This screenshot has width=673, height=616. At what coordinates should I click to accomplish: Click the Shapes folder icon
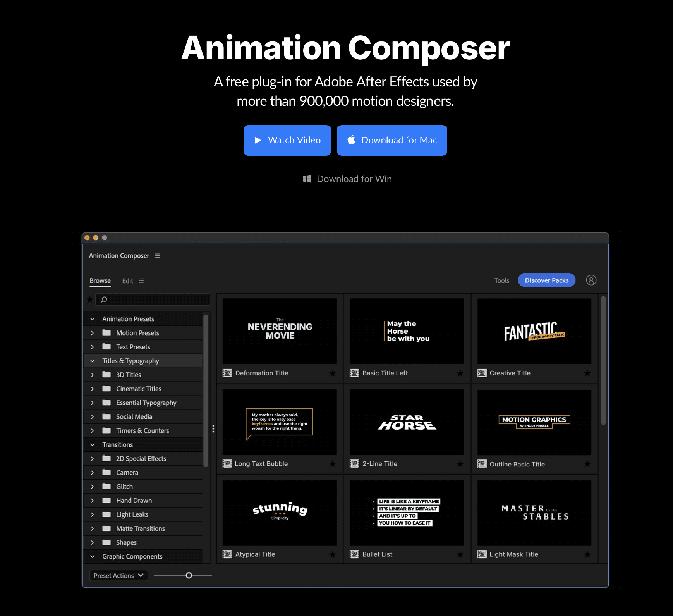pos(106,542)
